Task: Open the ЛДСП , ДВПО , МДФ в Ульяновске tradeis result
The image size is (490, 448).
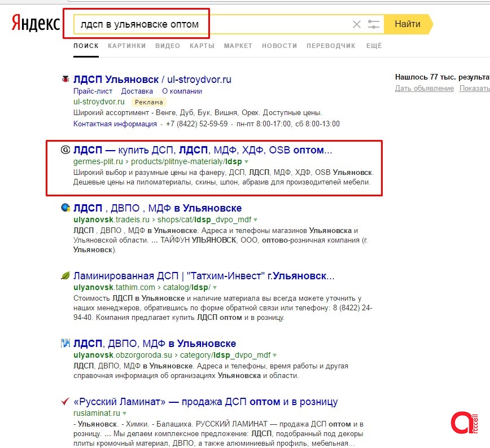Action: click(x=158, y=208)
